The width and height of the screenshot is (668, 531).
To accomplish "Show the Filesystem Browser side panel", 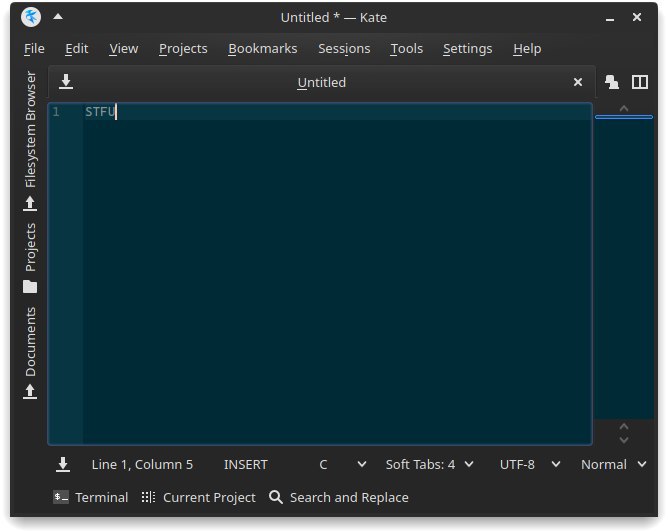I will [x=30, y=129].
